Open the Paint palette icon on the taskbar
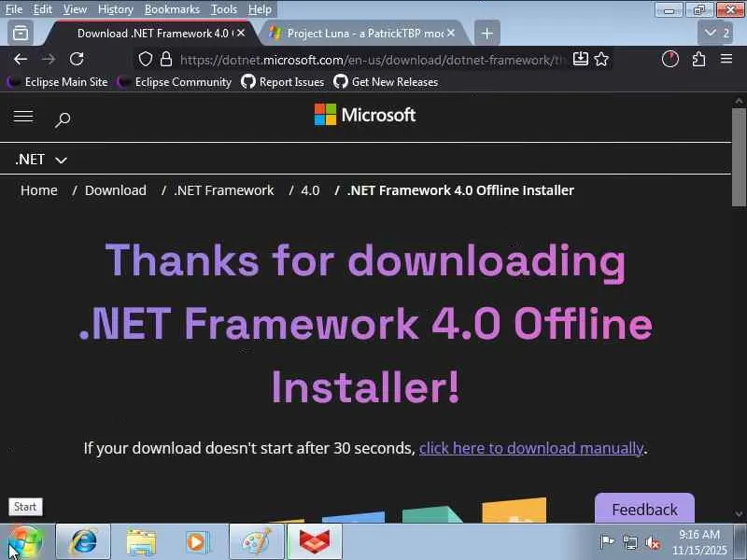Screen dimensions: 747x560 point(256,542)
